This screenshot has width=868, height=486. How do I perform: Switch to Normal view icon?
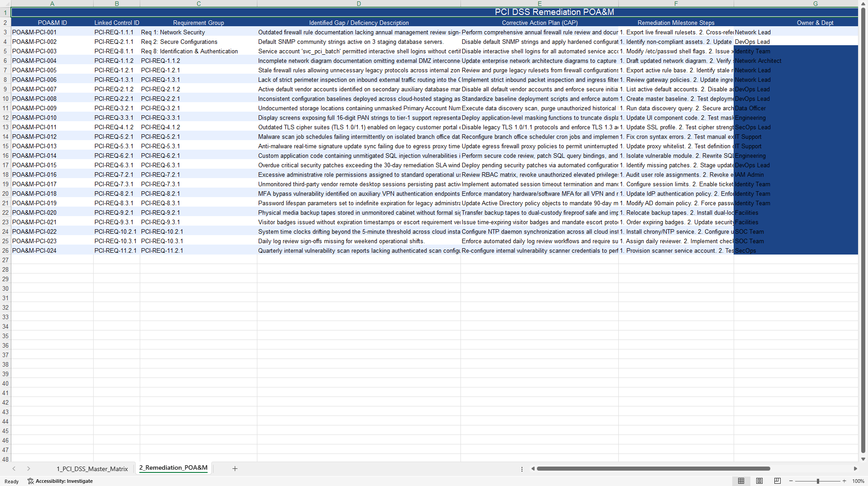click(x=741, y=481)
